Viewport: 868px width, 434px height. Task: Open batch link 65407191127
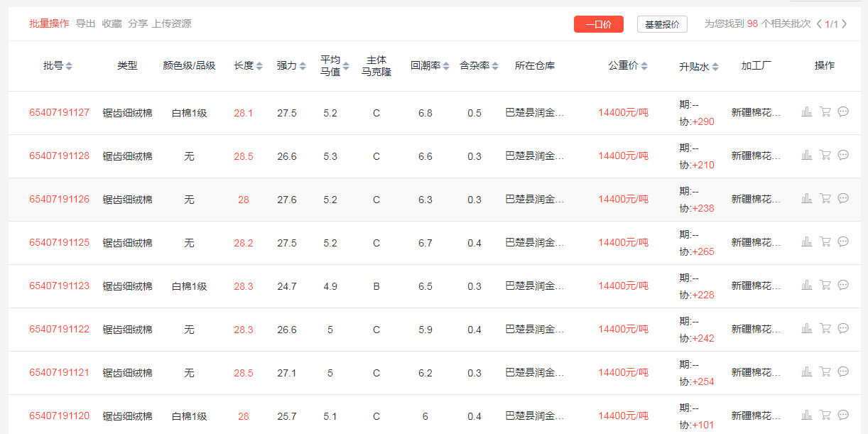point(59,112)
